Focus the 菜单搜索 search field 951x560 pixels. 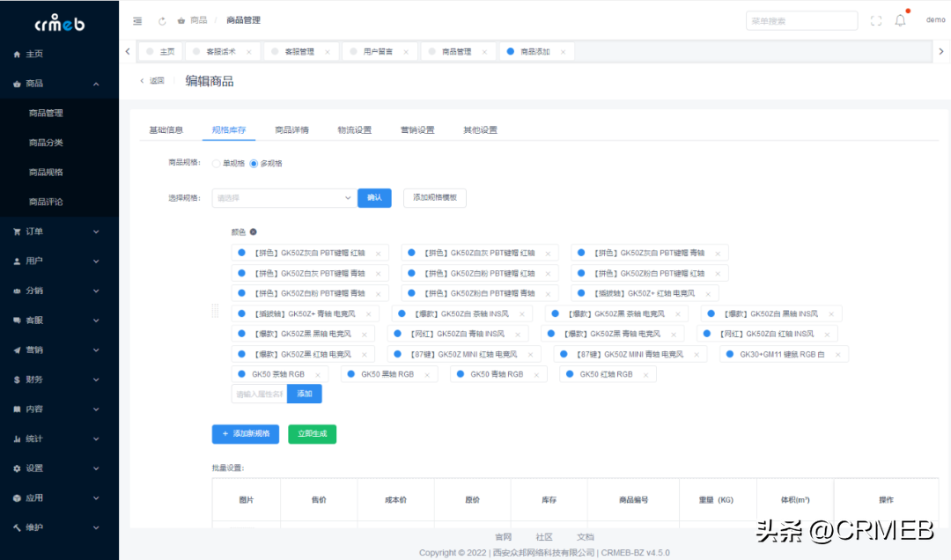[x=802, y=20]
